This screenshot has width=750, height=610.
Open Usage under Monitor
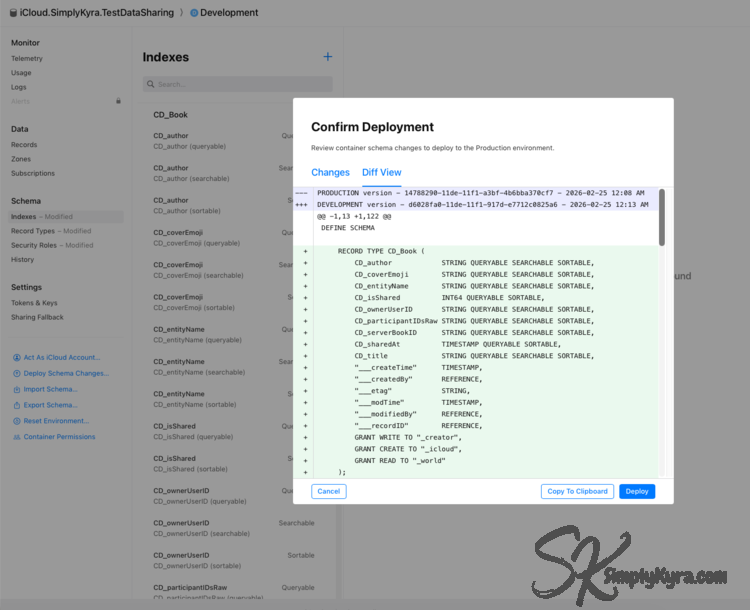[x=21, y=73]
